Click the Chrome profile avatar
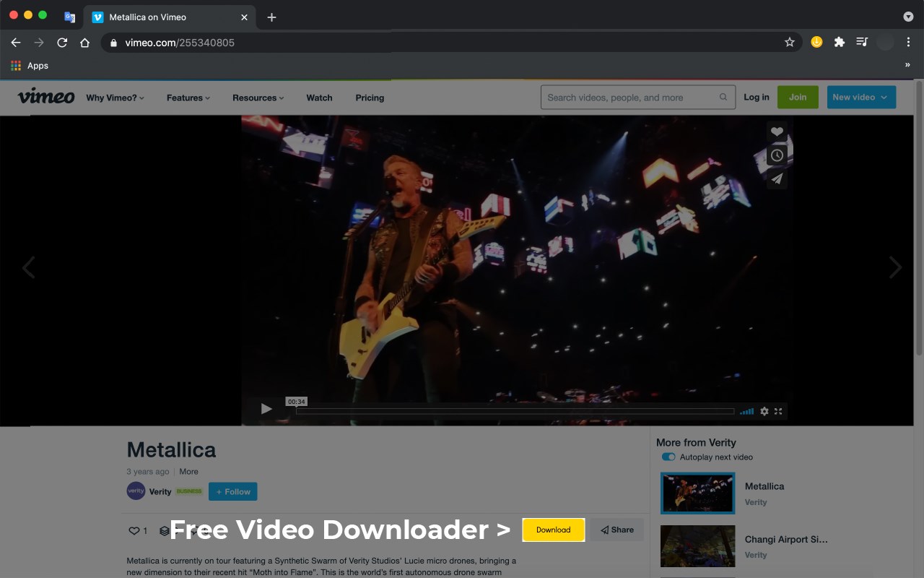The width and height of the screenshot is (924, 578). [x=885, y=42]
